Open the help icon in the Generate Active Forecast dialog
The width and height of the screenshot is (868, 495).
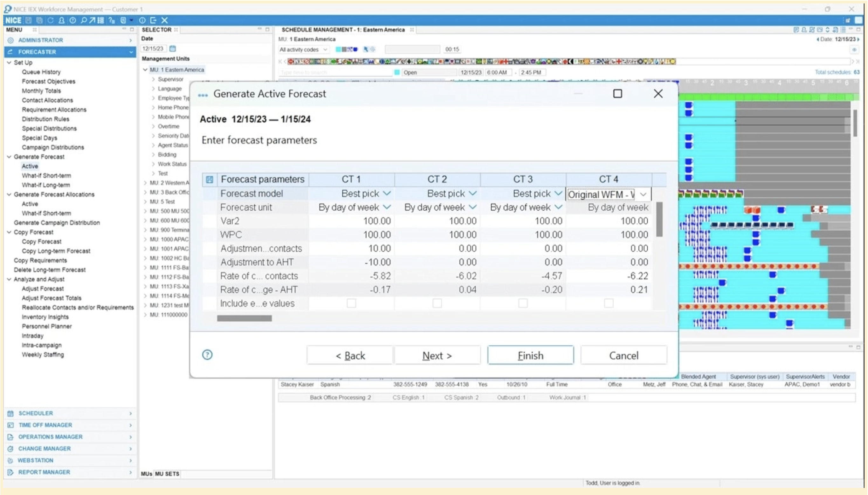[207, 355]
